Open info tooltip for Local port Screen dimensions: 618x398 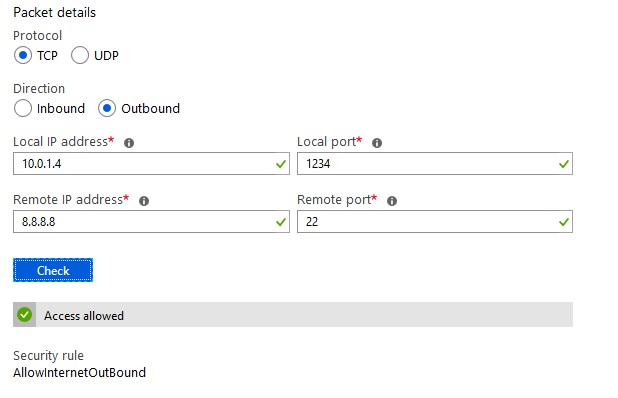click(x=377, y=143)
